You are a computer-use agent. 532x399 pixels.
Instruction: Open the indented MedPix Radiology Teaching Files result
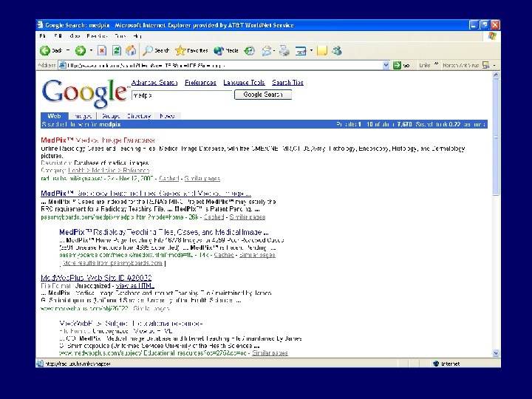(164, 233)
